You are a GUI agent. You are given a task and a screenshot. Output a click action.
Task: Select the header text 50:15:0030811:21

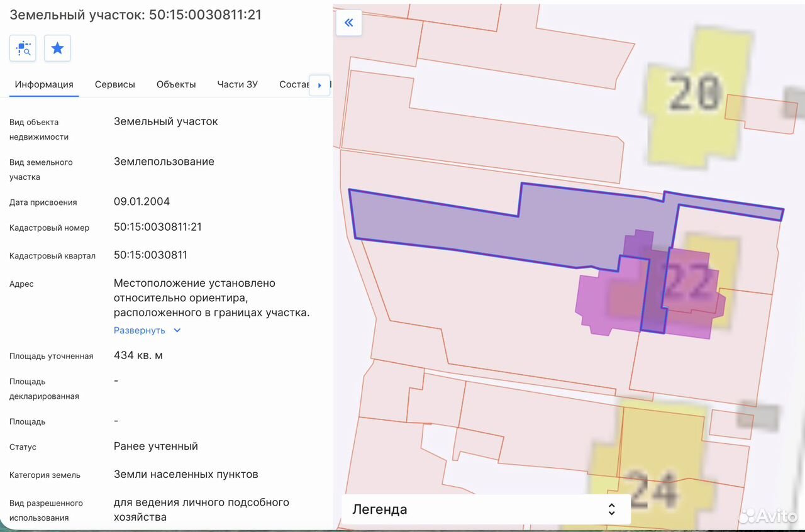[205, 14]
